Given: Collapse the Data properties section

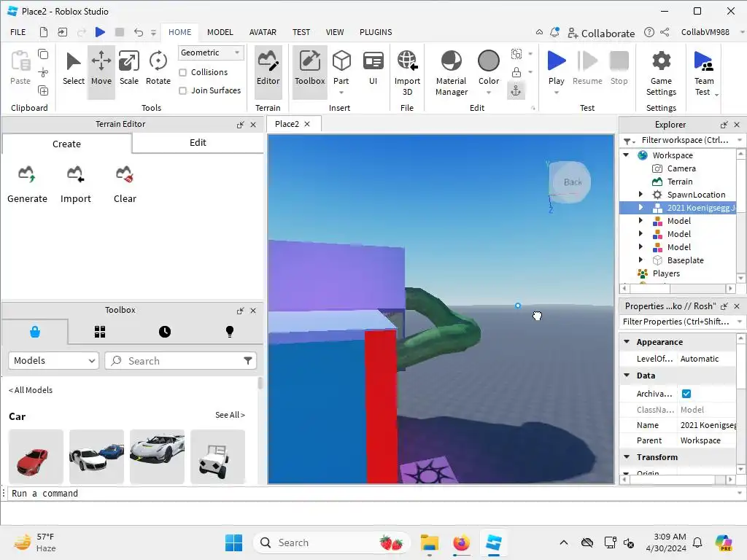Looking at the screenshot, I should click(627, 376).
